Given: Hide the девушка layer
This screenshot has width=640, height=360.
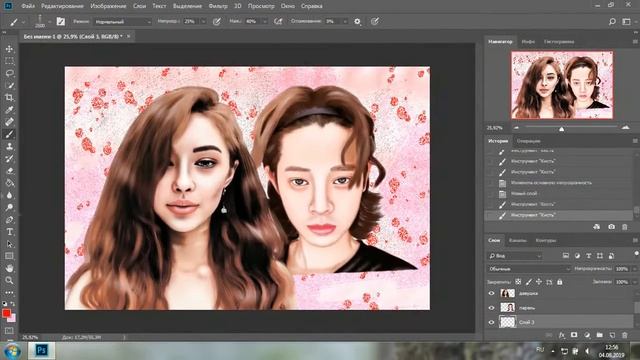Looking at the screenshot, I should [491, 293].
